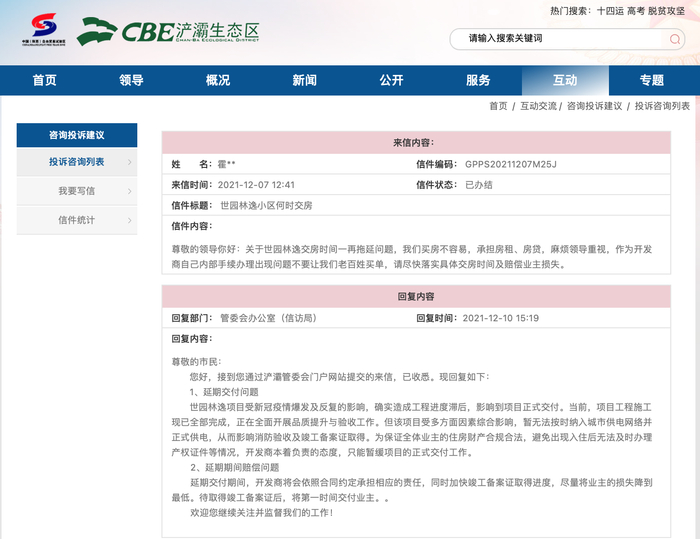The width and height of the screenshot is (700, 539).
Task: Open the 公开 navigation tab
Action: click(391, 80)
